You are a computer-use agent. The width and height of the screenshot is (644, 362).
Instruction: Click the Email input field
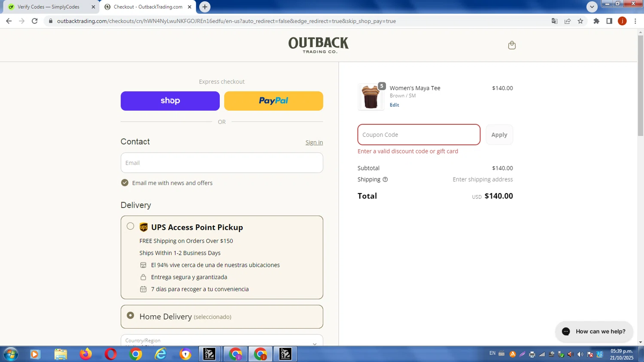(222, 163)
